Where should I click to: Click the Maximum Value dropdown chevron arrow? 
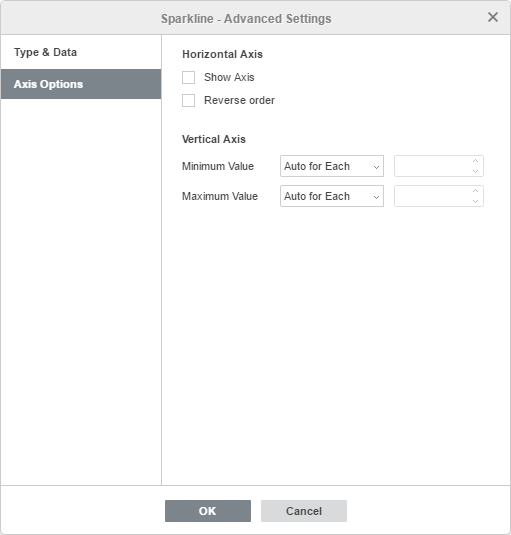point(376,197)
